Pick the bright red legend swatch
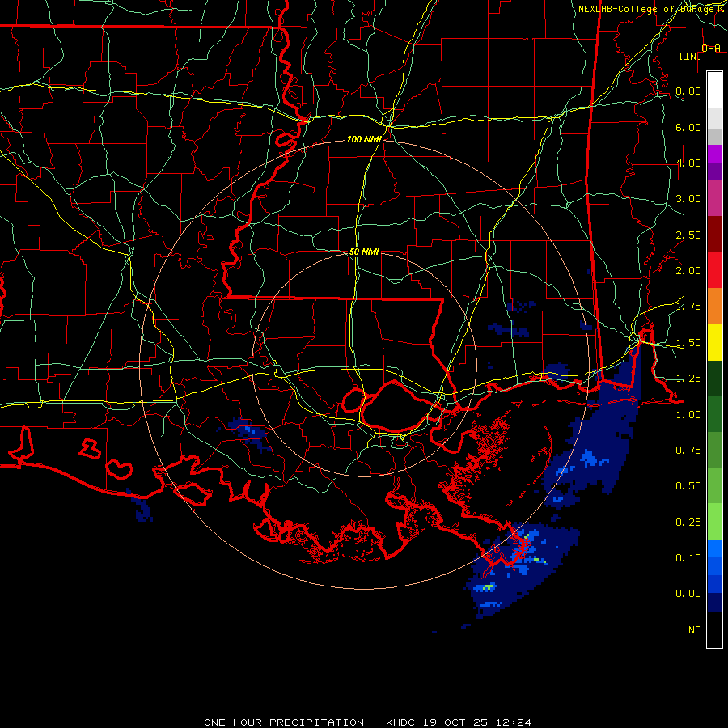The height and width of the screenshot is (728, 728). 714,270
